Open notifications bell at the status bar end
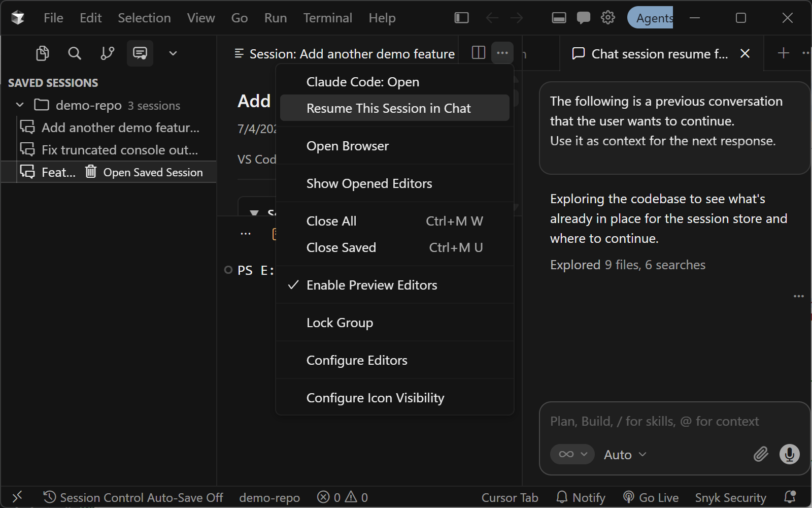 tap(790, 497)
